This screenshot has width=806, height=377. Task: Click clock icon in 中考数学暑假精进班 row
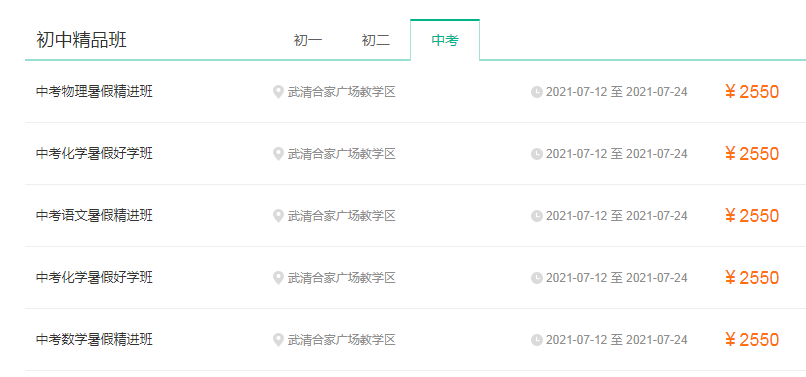pyautogui.click(x=537, y=340)
